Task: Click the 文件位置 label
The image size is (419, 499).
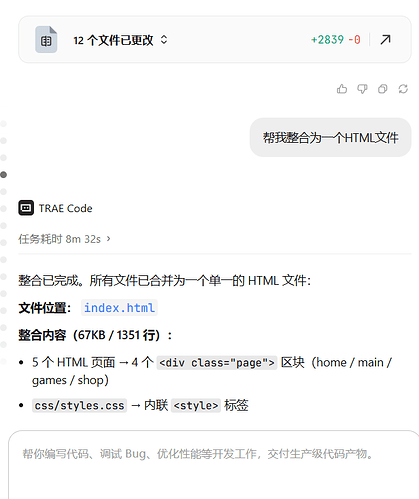Action: [x=44, y=308]
